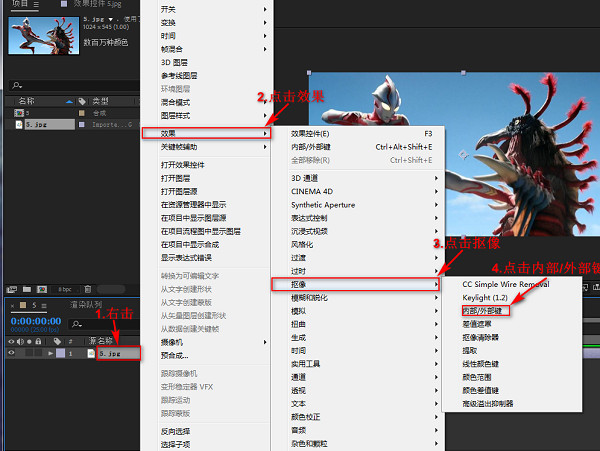Open the 效果 menu entry
The width and height of the screenshot is (600, 451).
206,133
